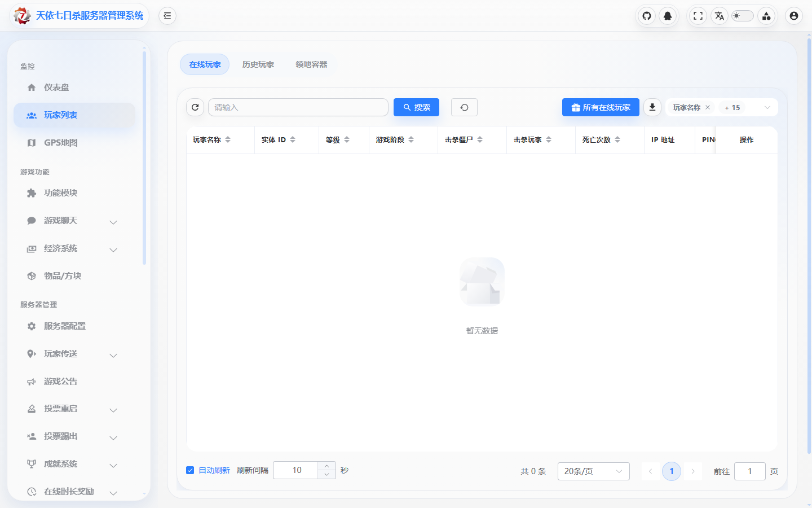812x508 pixels.
Task: Open 物品/方块 in the sidebar
Action: click(74, 276)
